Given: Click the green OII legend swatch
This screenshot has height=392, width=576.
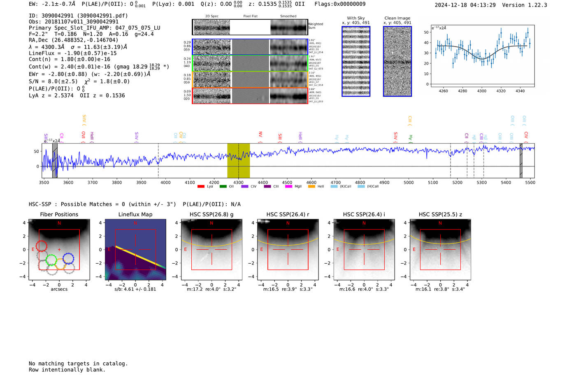Looking at the screenshot, I should point(223,186).
